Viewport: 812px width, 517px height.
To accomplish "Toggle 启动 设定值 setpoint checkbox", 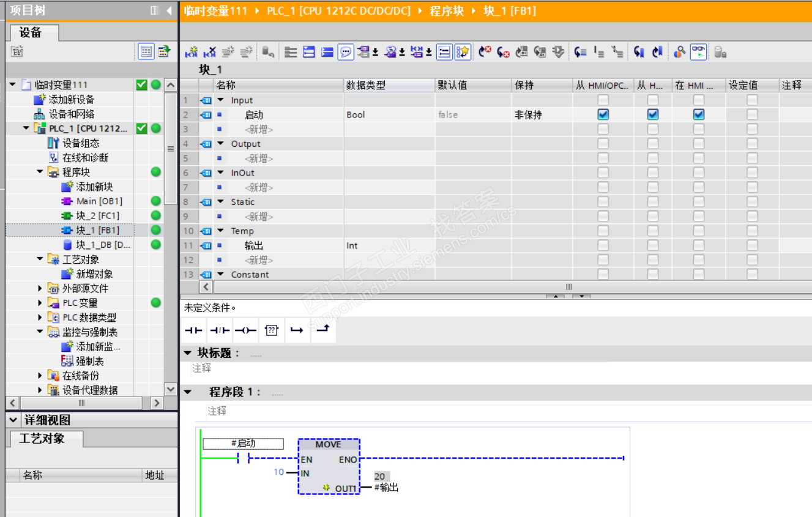I will click(x=752, y=114).
